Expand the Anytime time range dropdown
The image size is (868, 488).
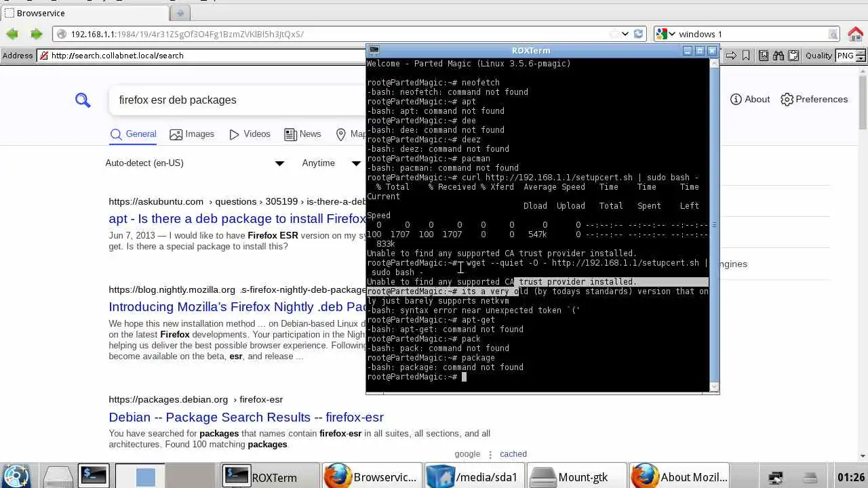tap(331, 163)
